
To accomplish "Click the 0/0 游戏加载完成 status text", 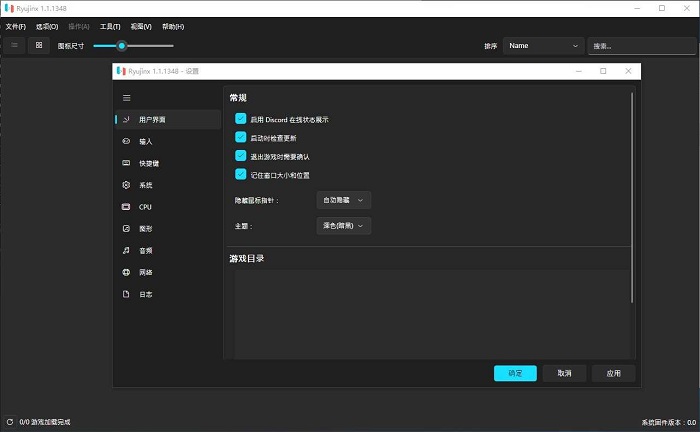I will (45, 422).
